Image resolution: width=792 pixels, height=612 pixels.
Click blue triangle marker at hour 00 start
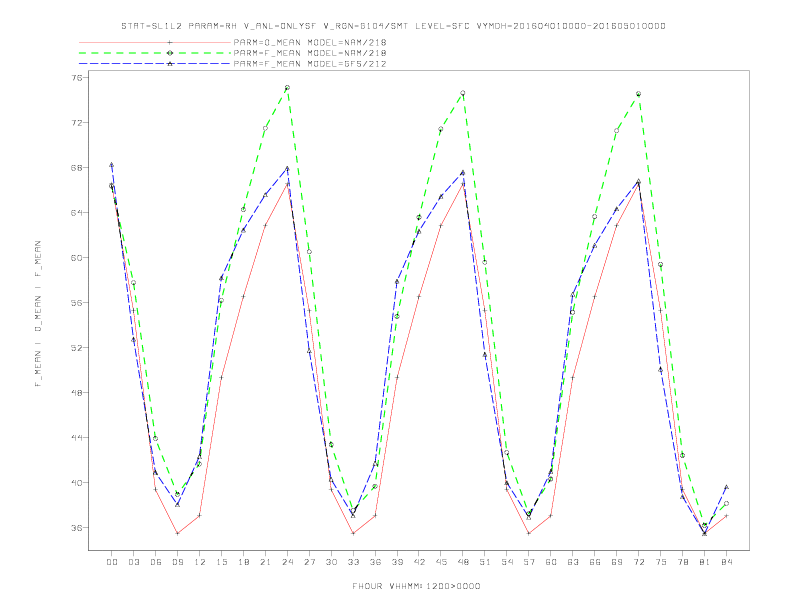tap(112, 165)
